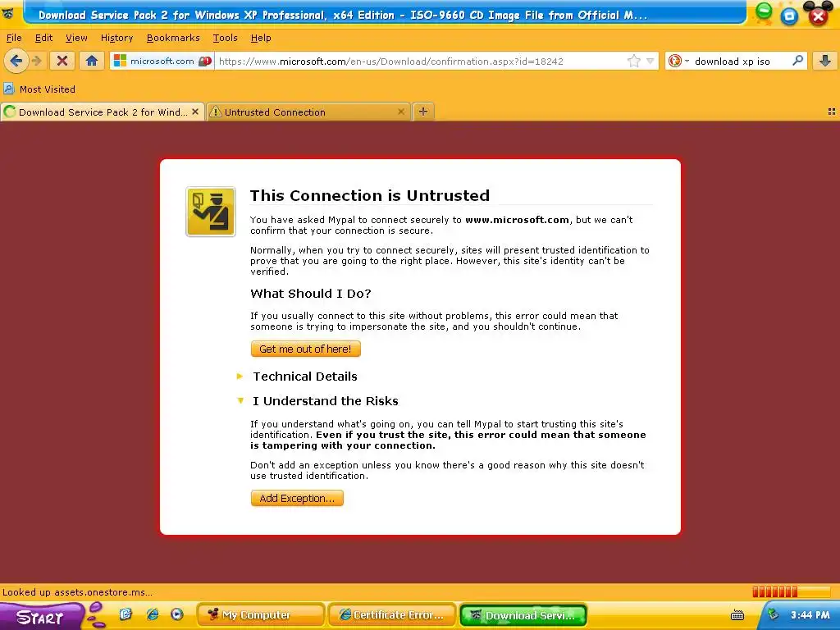Click the page loading progress bar
Screen dimensions: 840x630
[792, 592]
